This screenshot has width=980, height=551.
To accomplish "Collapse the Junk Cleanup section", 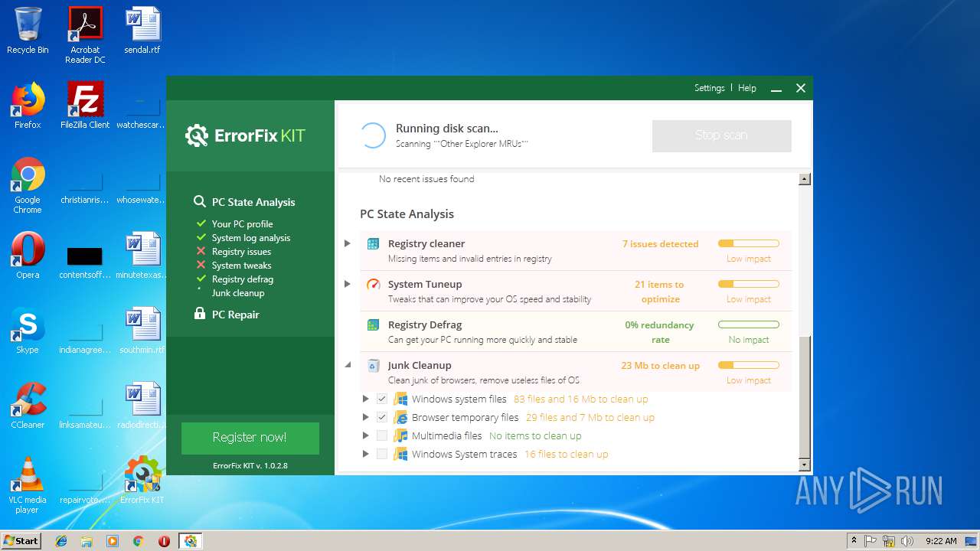I will (348, 365).
